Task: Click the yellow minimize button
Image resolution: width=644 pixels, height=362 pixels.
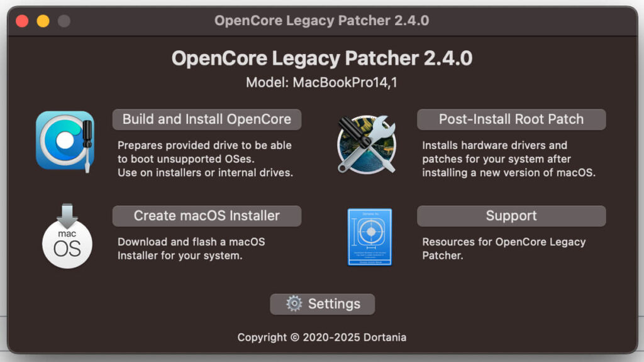Action: [x=42, y=20]
